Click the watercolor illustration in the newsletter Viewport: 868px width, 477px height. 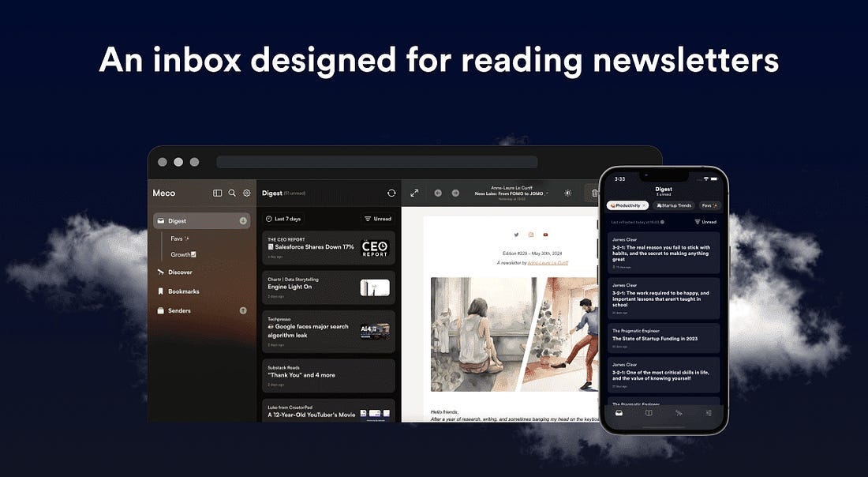pyautogui.click(x=514, y=335)
